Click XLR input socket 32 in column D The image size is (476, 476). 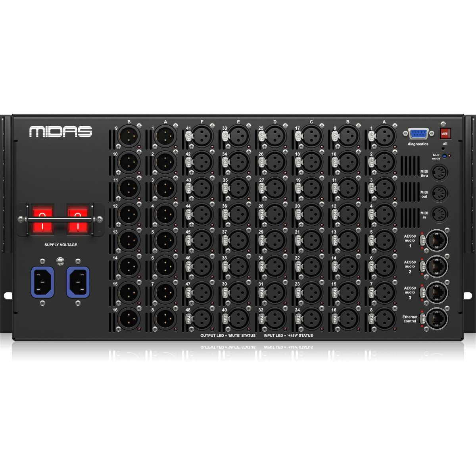point(275,318)
